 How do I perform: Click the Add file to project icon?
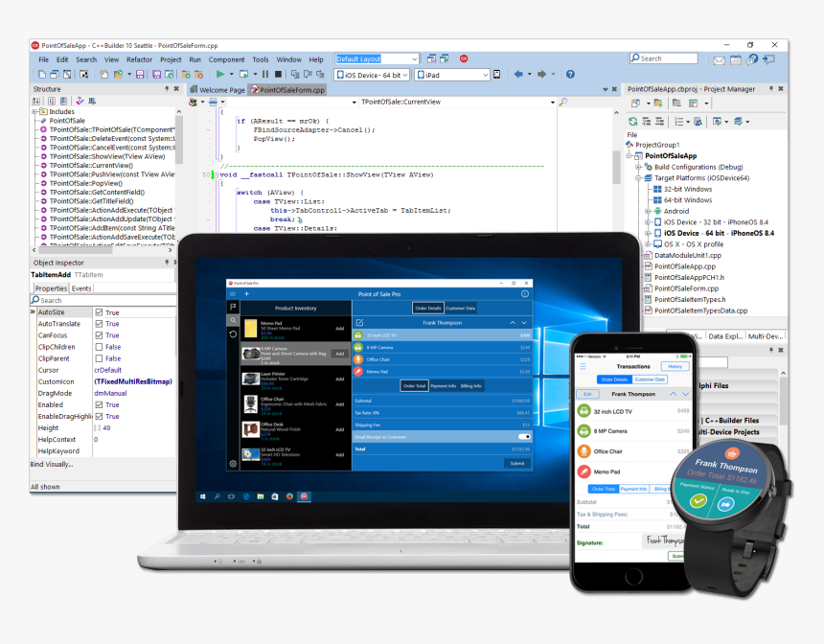pyautogui.click(x=186, y=74)
